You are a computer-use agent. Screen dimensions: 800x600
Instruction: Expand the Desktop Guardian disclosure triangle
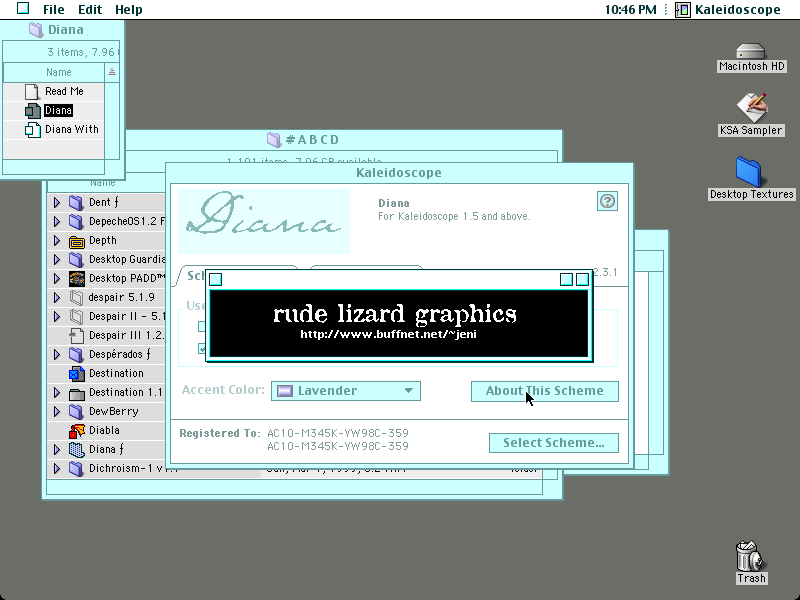point(57,260)
